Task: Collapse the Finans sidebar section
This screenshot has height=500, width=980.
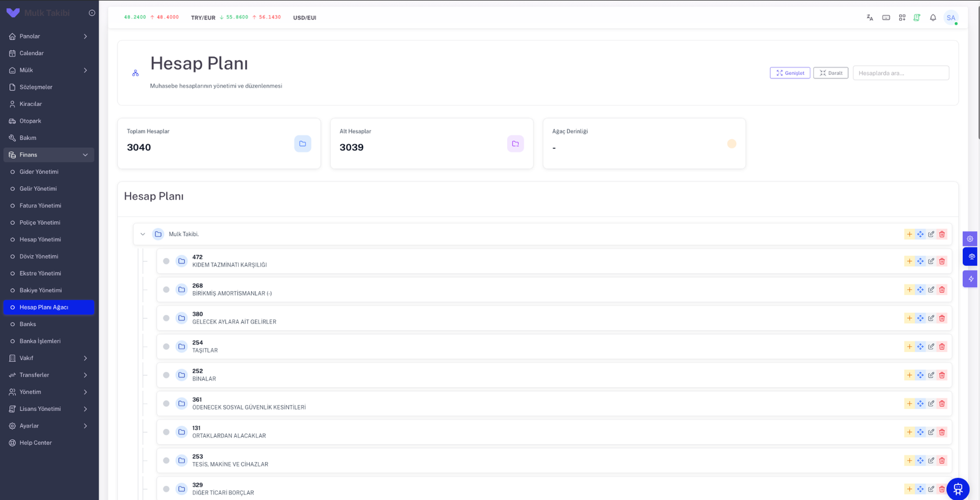Action: click(49, 155)
